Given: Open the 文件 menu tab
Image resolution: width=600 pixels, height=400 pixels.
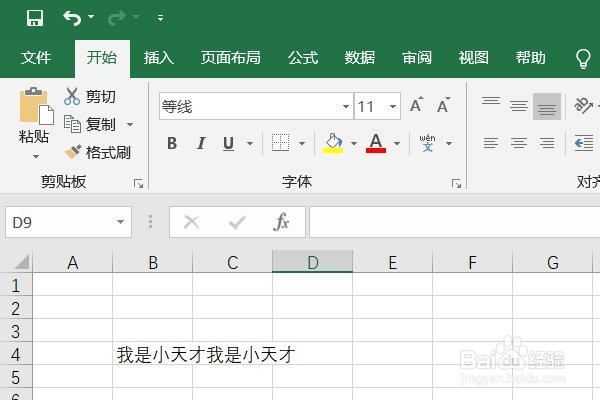Looking at the screenshot, I should point(36,58).
